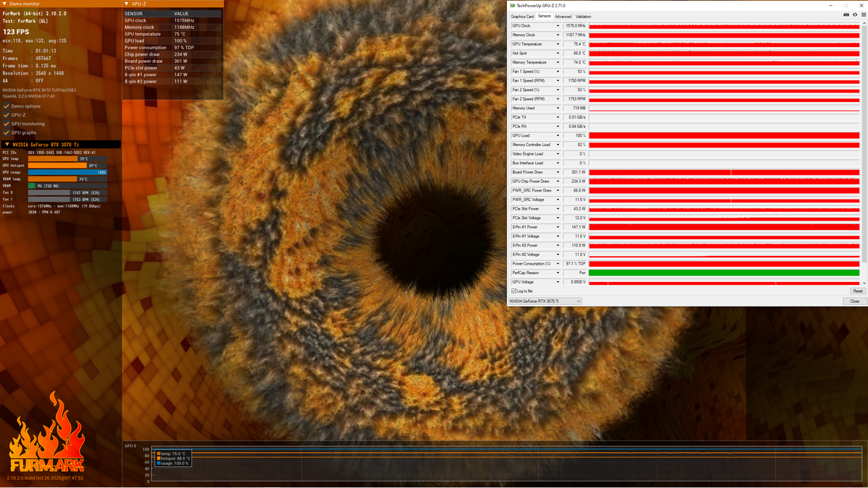The width and height of the screenshot is (868, 488).
Task: Click the Reset button in GPU-Z
Action: 857,291
